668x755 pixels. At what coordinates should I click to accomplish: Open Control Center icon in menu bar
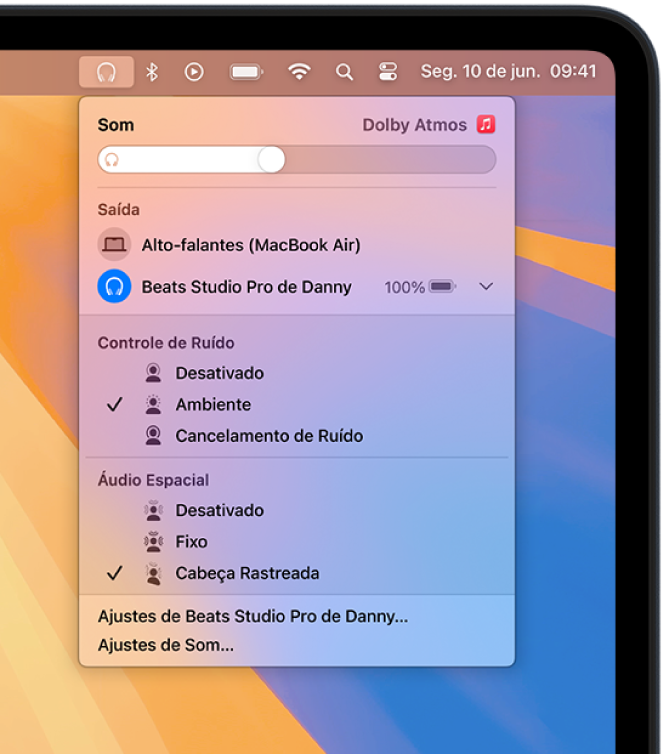click(388, 72)
